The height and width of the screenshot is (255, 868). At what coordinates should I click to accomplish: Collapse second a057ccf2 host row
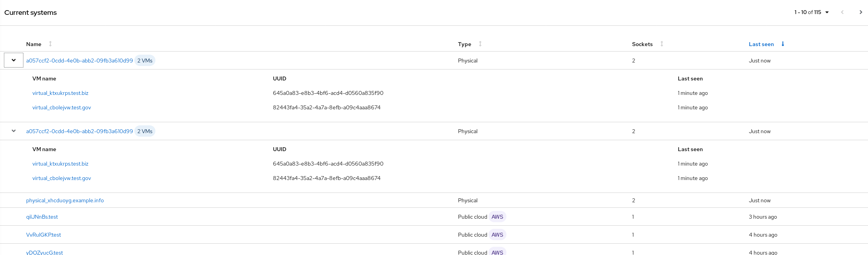(x=14, y=131)
